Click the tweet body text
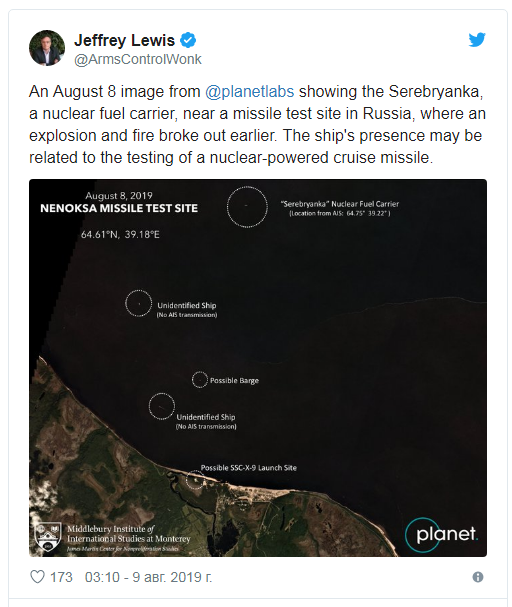Viewport: 512px width, 607px height. (257, 125)
